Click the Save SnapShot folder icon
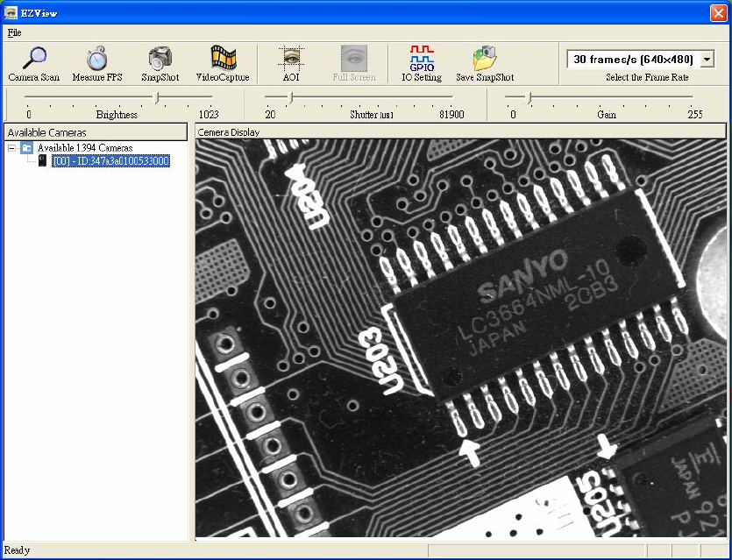Image resolution: width=732 pixels, height=560 pixels. (485, 59)
